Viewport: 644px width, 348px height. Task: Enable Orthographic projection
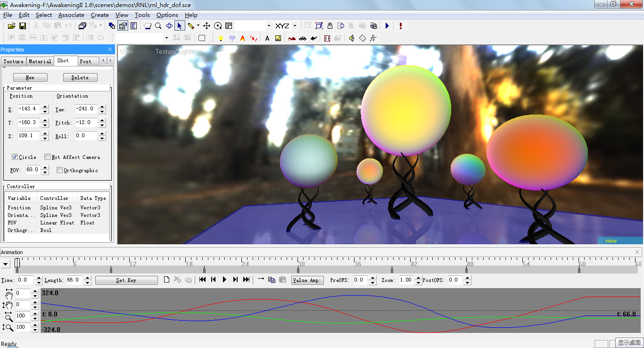[60, 170]
